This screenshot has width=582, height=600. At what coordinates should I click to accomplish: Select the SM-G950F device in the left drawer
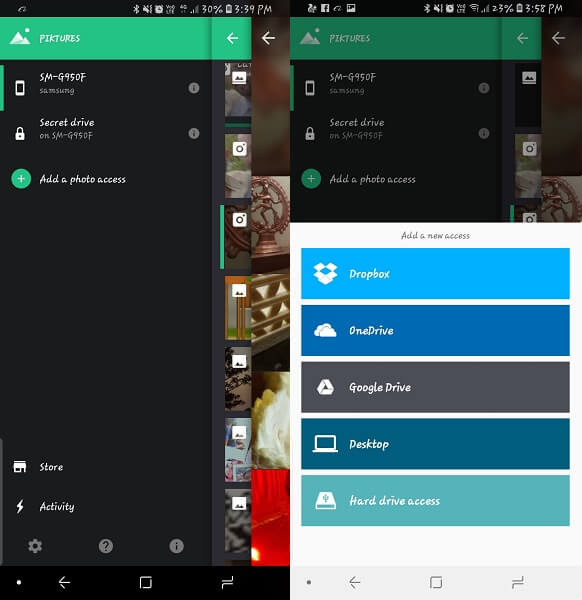106,88
